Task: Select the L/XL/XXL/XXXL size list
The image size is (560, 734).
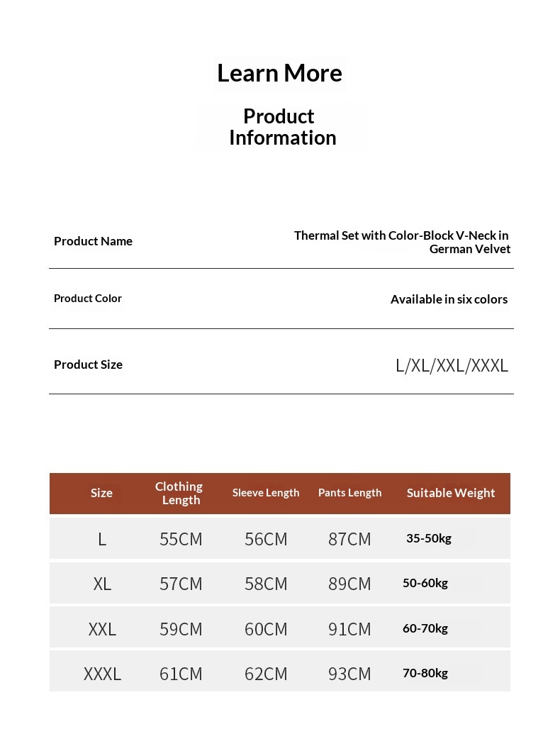Action: pyautogui.click(x=452, y=365)
